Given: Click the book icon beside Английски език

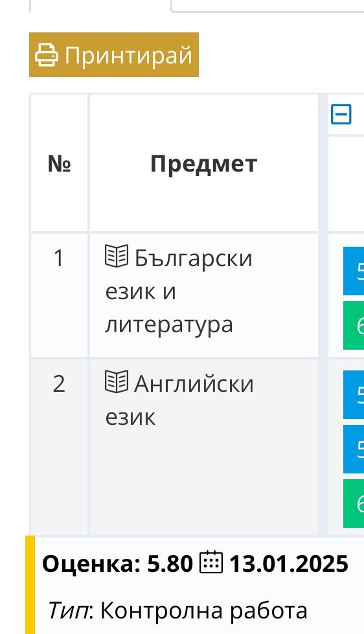Looking at the screenshot, I should [x=117, y=381].
